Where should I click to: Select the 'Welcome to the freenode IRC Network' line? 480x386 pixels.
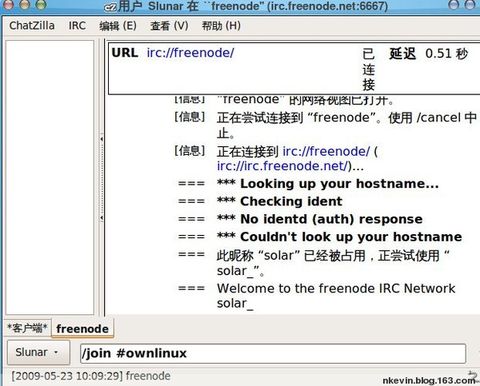(336, 296)
